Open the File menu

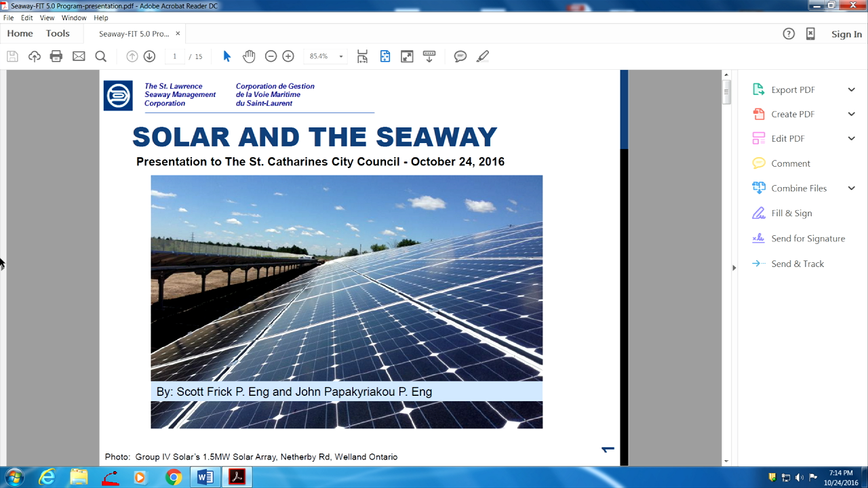[x=8, y=18]
